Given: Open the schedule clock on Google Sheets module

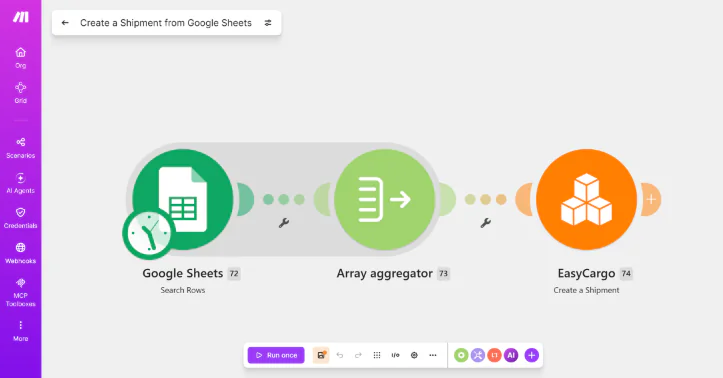Looking at the screenshot, I should pyautogui.click(x=148, y=233).
